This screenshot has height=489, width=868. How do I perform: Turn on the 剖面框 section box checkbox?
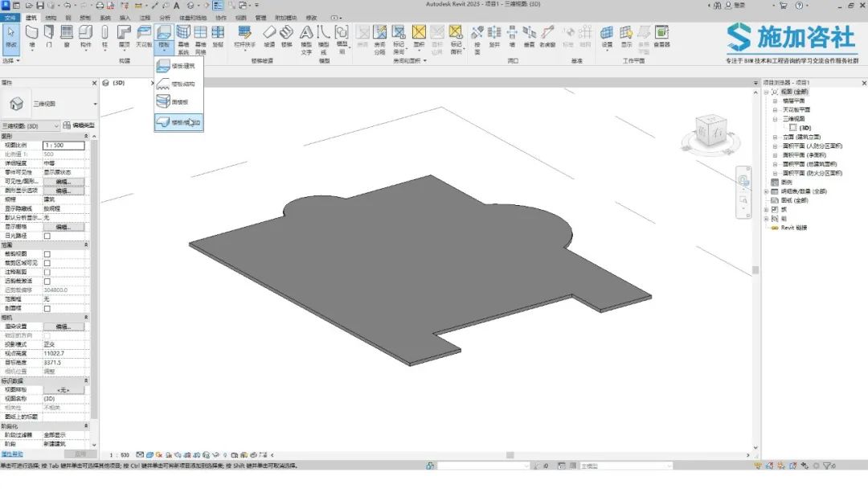(47, 309)
